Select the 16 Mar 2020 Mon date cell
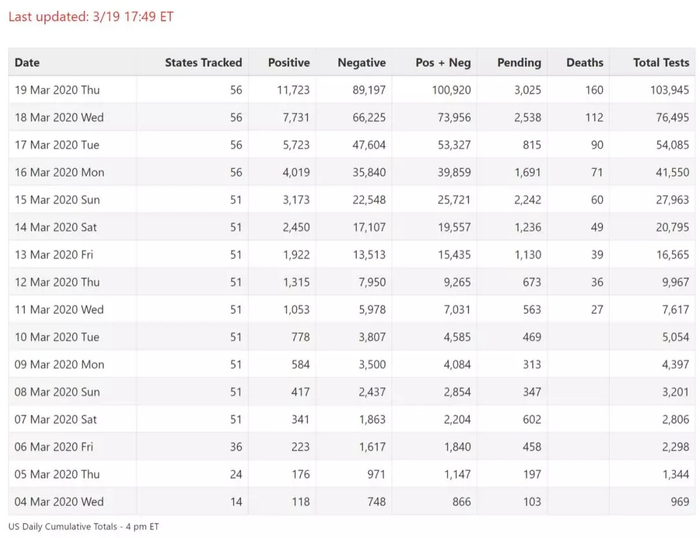 (x=59, y=172)
